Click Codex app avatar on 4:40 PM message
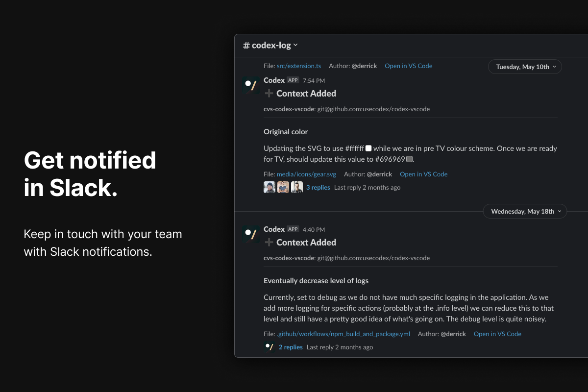The width and height of the screenshot is (588, 392). click(x=251, y=234)
